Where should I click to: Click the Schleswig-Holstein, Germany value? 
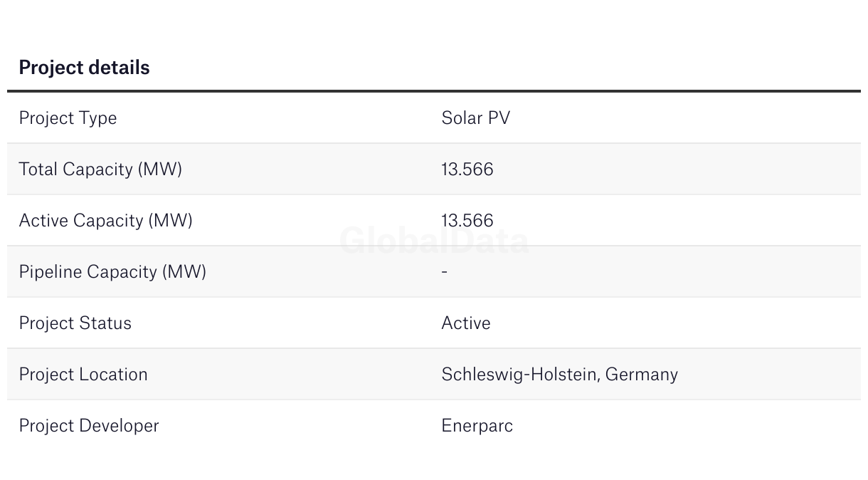pos(560,375)
